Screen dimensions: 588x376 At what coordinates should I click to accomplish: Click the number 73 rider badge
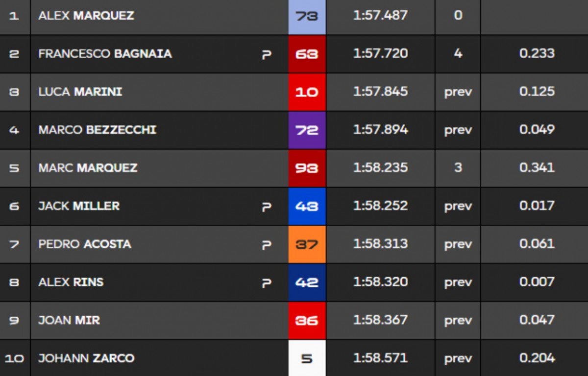(307, 16)
